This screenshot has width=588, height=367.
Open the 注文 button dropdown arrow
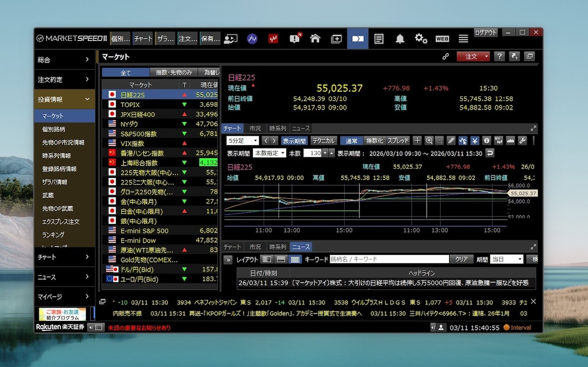[486, 56]
